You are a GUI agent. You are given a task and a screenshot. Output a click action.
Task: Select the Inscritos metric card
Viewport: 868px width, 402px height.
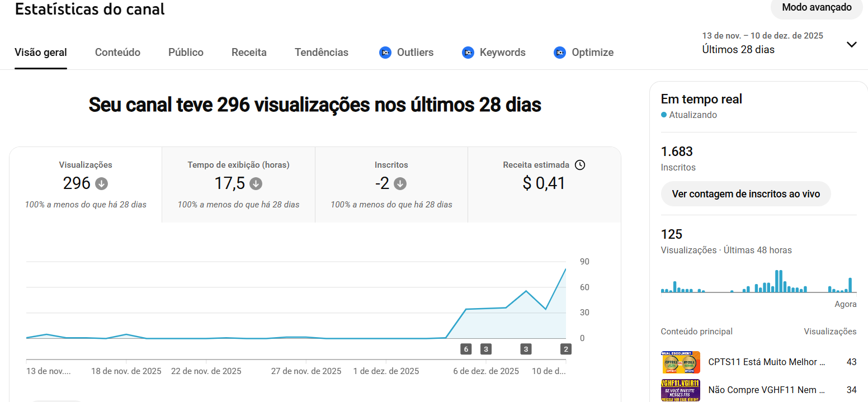[x=391, y=185]
